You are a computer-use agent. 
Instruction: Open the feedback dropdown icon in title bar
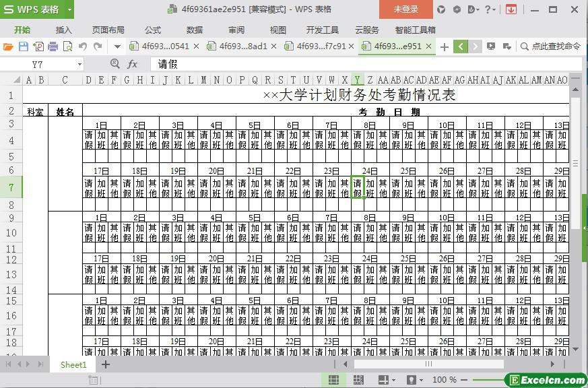tap(473, 9)
